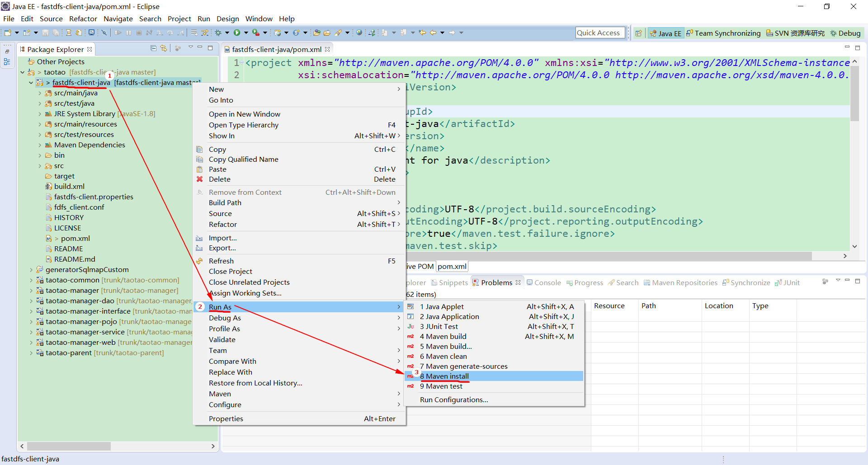The width and height of the screenshot is (868, 465).
Task: Select Run Configurations... entry
Action: click(x=494, y=399)
